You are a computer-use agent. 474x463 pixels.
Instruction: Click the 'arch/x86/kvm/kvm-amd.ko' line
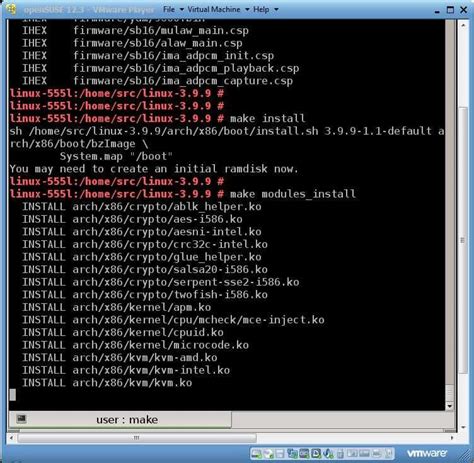pyautogui.click(x=145, y=358)
